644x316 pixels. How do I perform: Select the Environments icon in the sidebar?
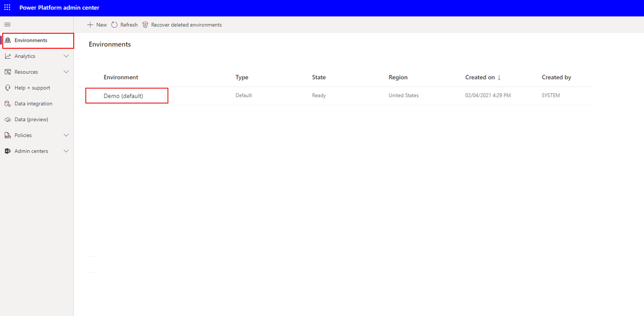[8, 40]
